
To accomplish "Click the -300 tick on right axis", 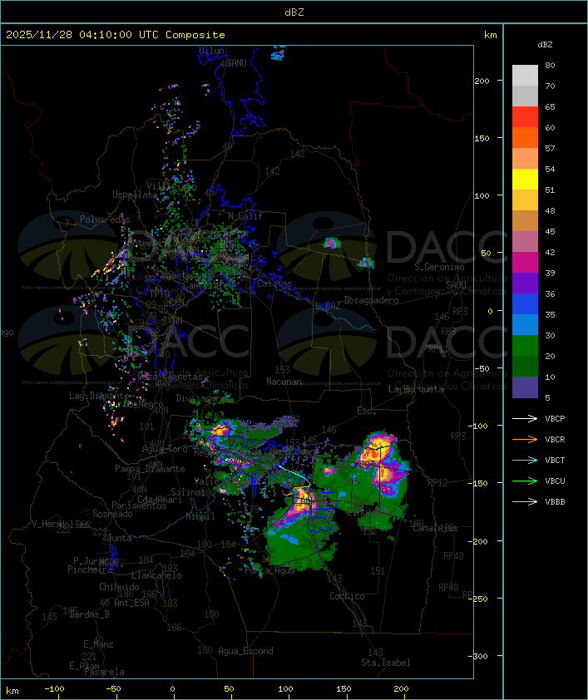I will tap(480, 656).
